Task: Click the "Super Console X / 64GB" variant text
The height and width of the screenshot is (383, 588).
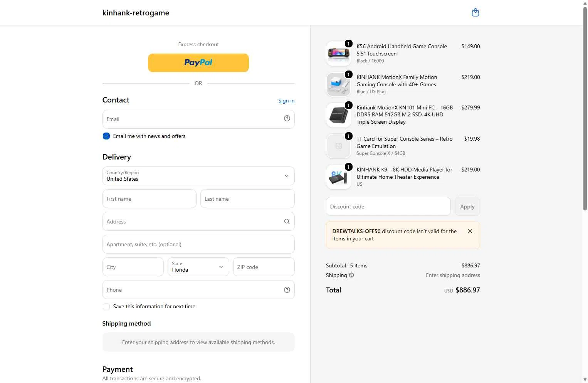Action: click(x=381, y=153)
